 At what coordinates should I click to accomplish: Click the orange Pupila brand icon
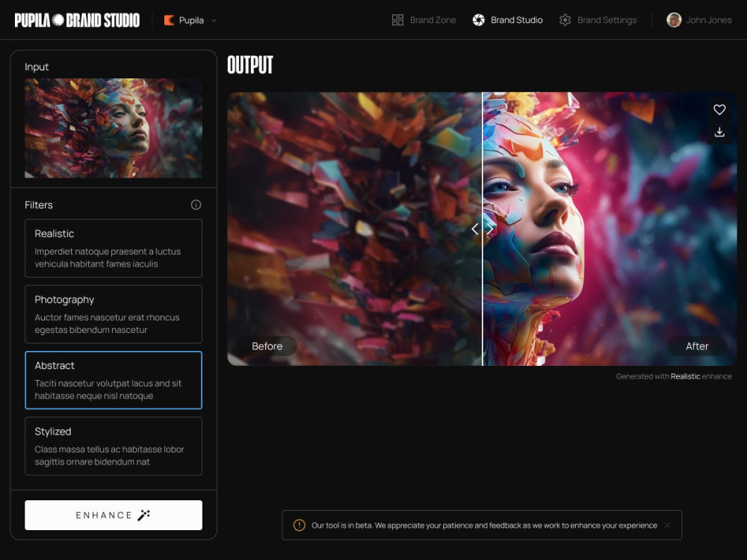pyautogui.click(x=169, y=20)
